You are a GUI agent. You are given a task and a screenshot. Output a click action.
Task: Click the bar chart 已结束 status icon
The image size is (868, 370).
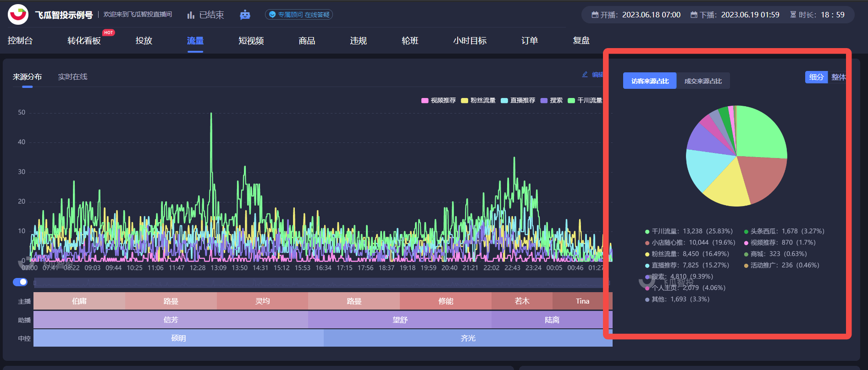(191, 15)
